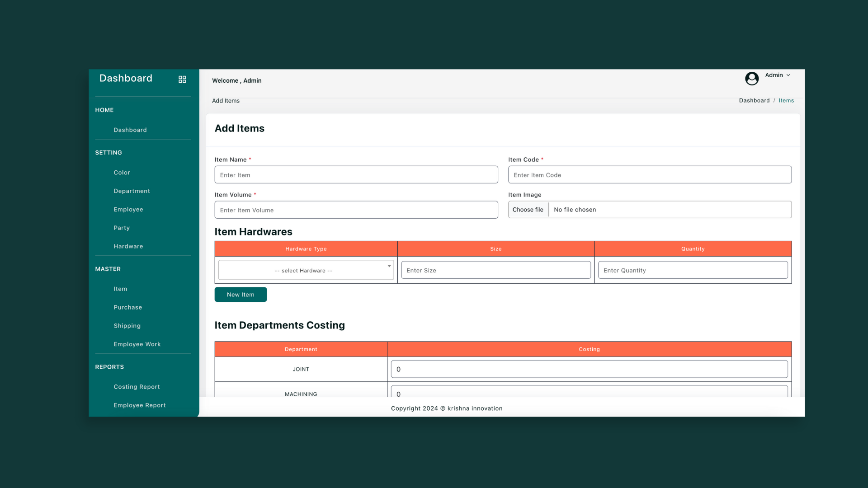
Task: Go to Department in the sidebar
Action: 132,191
